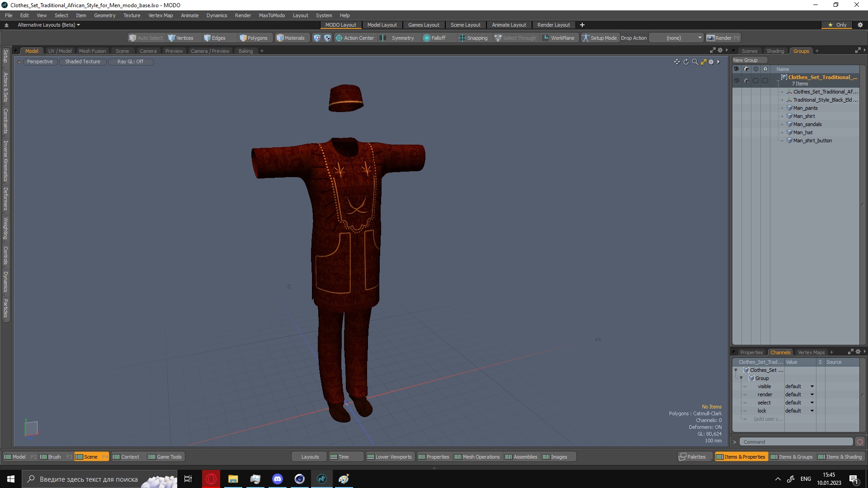Toggle Ray GL Off display icon

click(x=130, y=61)
